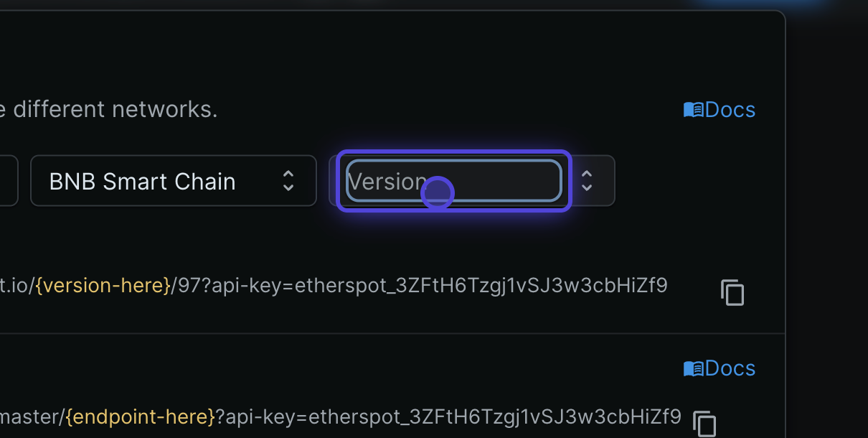Open the BNB Smart Chain network dropdown
Image resolution: width=868 pixels, height=438 pixels.
pyautogui.click(x=172, y=181)
